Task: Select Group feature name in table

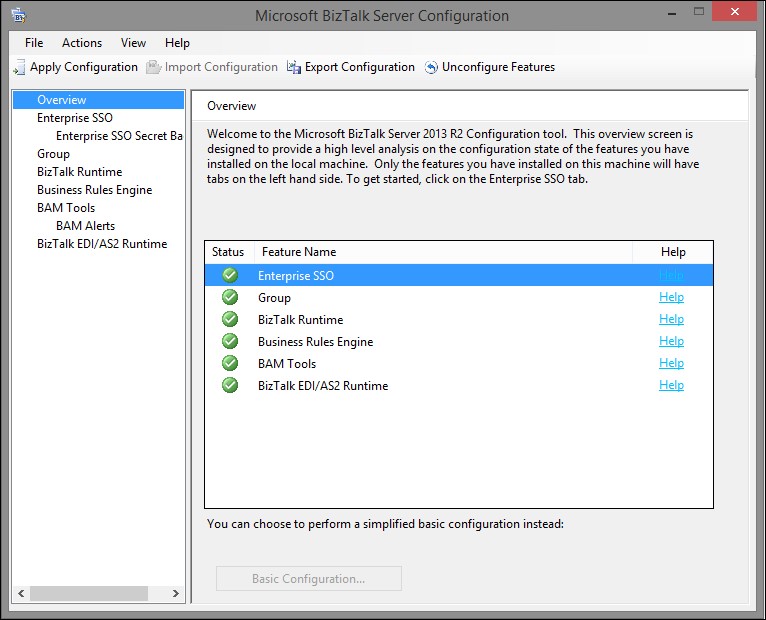Action: click(274, 298)
